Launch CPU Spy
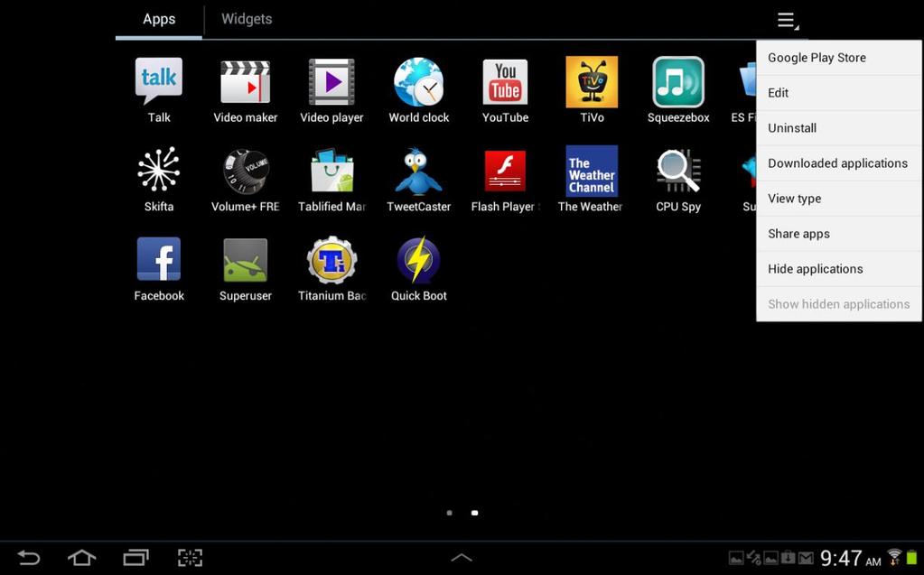 click(x=678, y=179)
